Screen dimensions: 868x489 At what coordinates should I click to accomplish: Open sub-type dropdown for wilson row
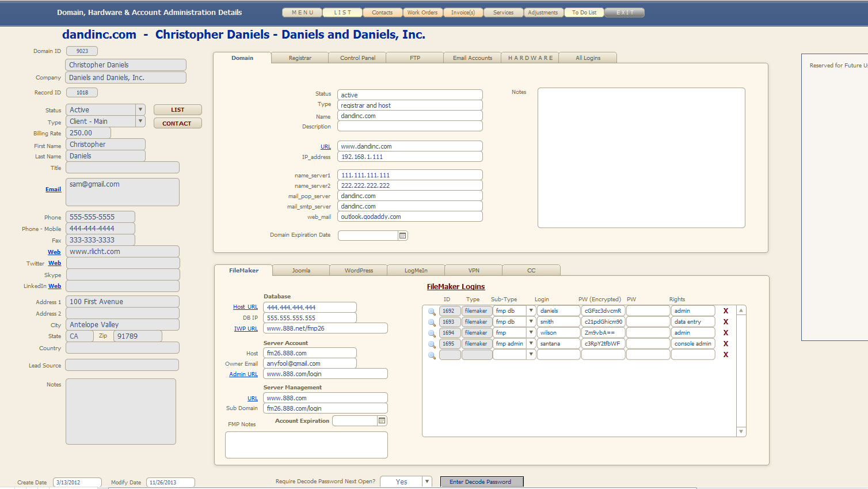tap(531, 332)
